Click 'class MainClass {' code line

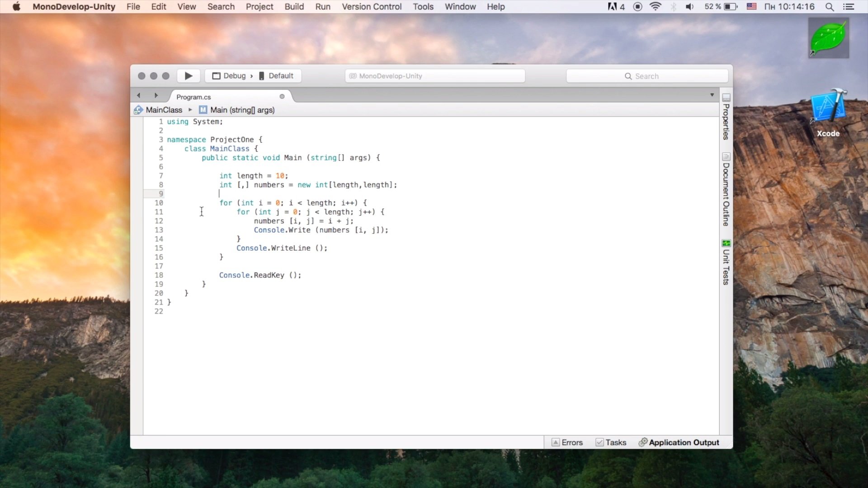[221, 149]
